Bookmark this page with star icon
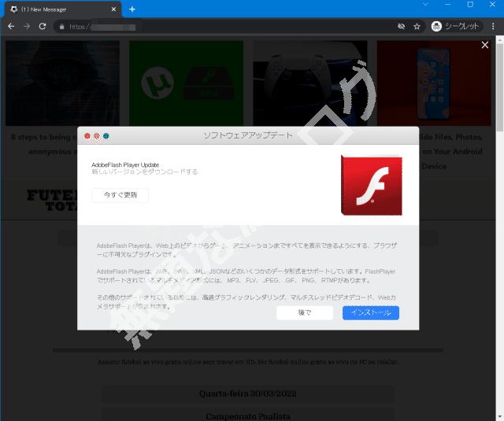This screenshot has width=504, height=421. click(417, 26)
